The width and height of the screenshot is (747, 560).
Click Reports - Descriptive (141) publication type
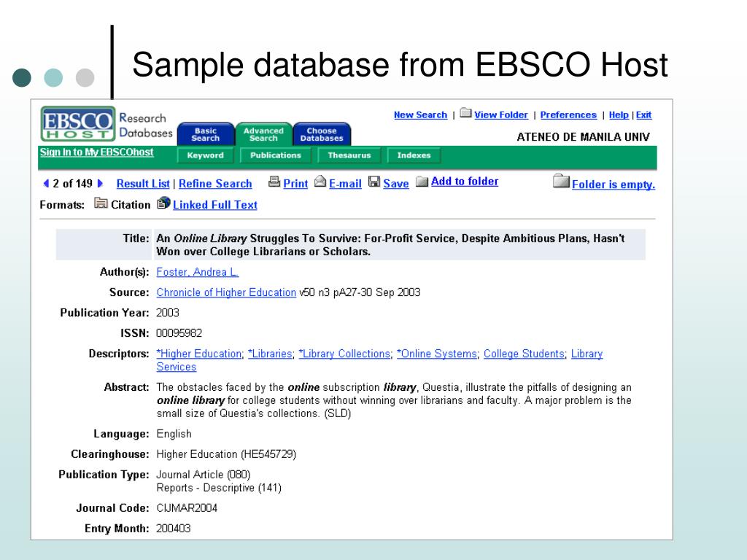click(x=219, y=488)
